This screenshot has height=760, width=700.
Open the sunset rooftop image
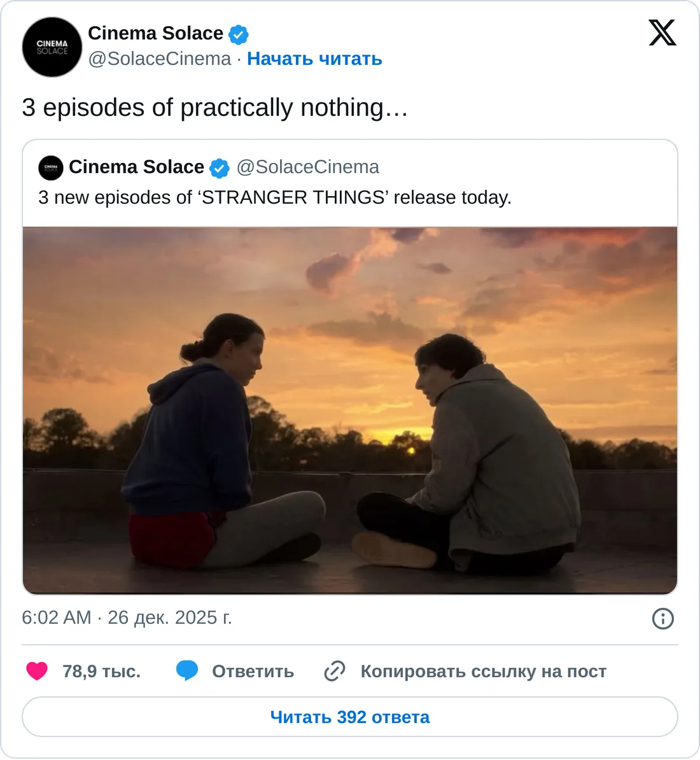pyautogui.click(x=350, y=411)
